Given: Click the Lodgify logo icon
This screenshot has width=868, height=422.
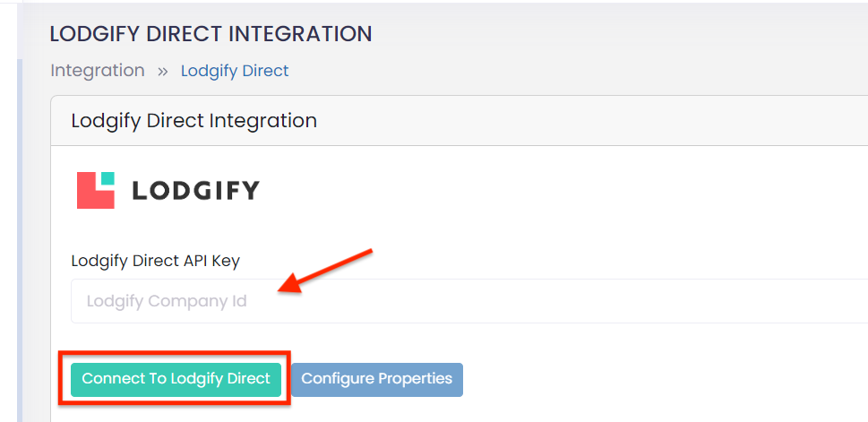Looking at the screenshot, I should [96, 190].
